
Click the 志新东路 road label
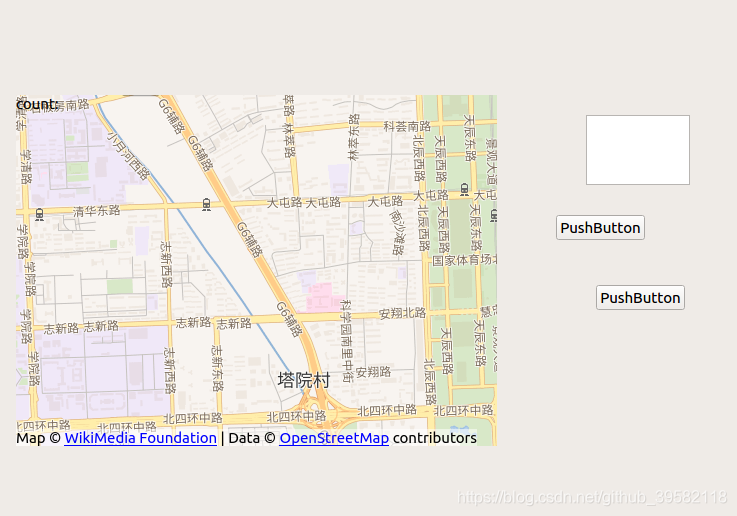[x=217, y=369]
